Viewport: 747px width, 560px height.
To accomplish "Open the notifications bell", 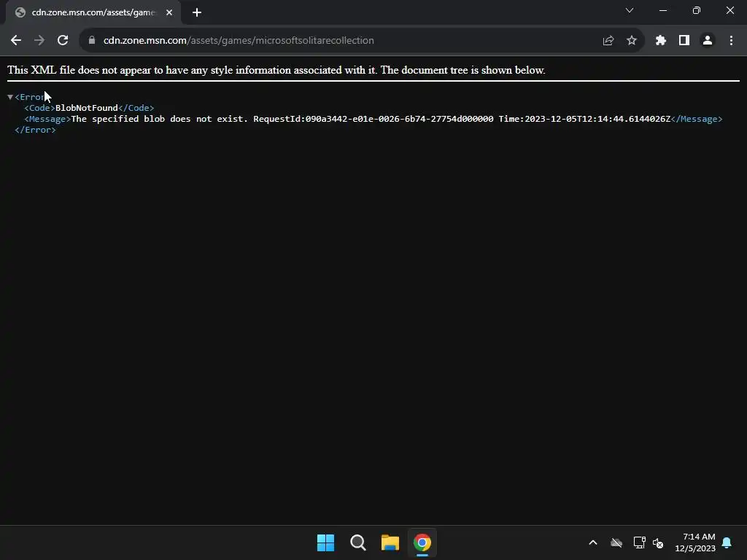I will (x=727, y=542).
